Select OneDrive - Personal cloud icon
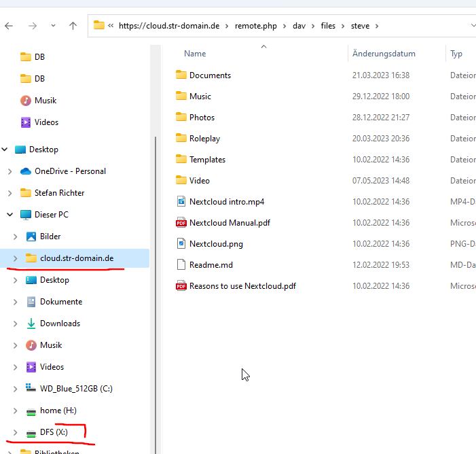The width and height of the screenshot is (476, 454). [x=26, y=171]
